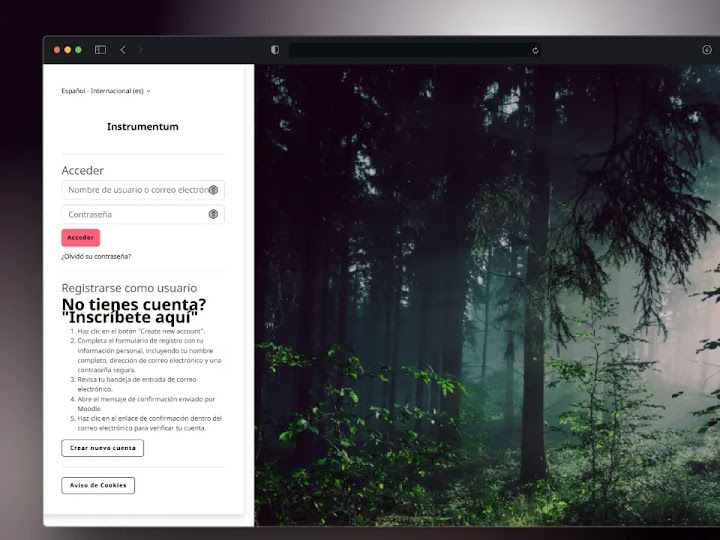This screenshot has height=540, width=720.
Task: Open the ¿Olvidó su contraseña? link
Action: click(96, 256)
